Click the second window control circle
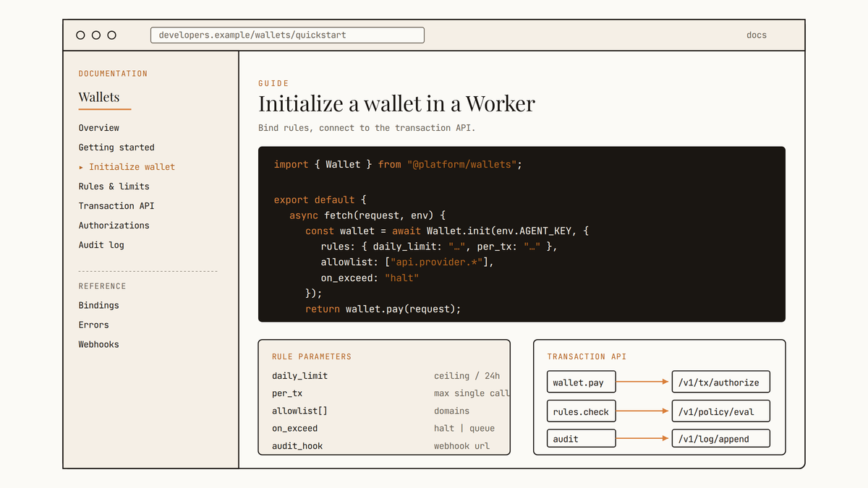 (x=96, y=35)
